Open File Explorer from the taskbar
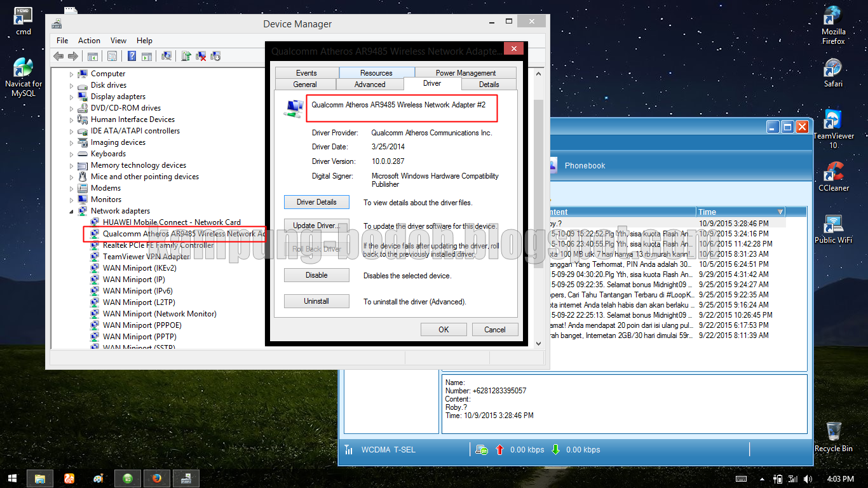The height and width of the screenshot is (488, 868). (40, 478)
